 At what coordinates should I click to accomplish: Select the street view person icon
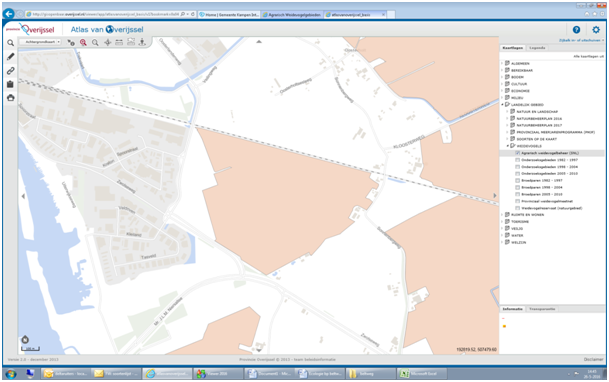pyautogui.click(x=142, y=42)
